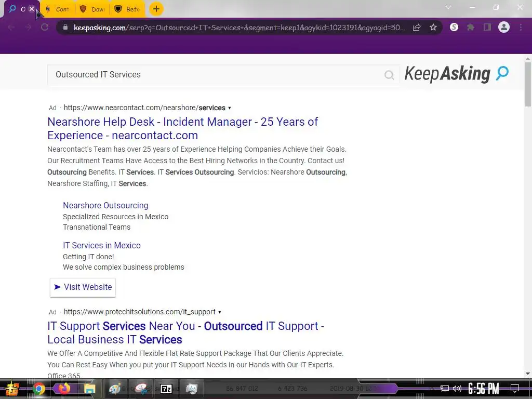Click the scrollbar up arrow
The width and height of the screenshot is (532, 399).
(x=528, y=59)
